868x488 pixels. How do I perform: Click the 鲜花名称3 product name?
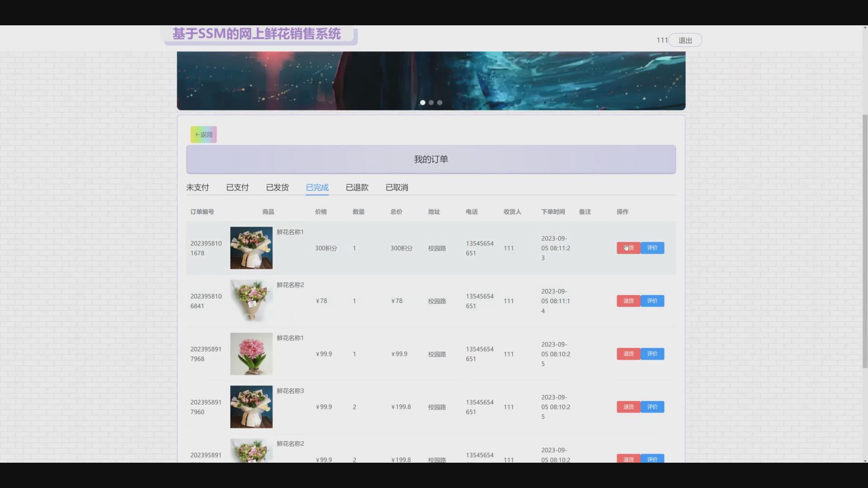290,391
